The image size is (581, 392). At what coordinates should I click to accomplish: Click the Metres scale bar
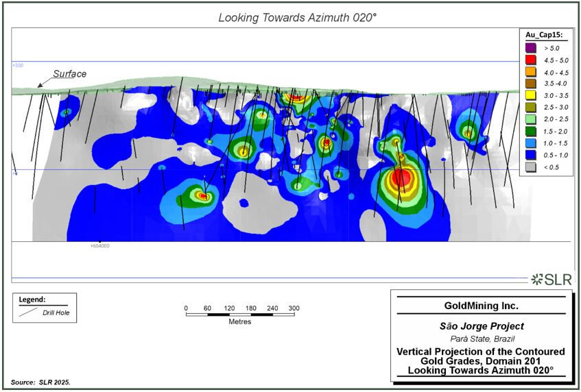(240, 315)
